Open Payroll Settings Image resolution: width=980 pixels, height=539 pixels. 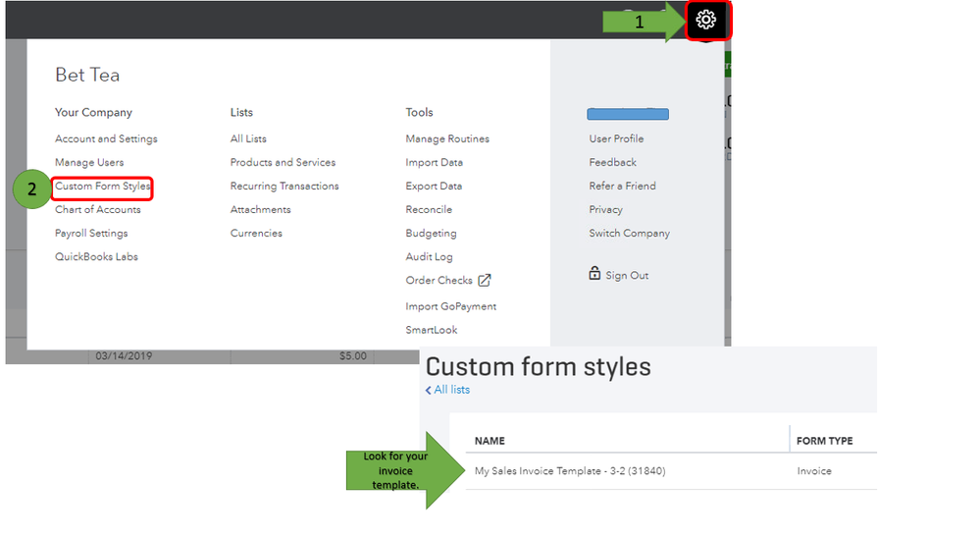(91, 234)
